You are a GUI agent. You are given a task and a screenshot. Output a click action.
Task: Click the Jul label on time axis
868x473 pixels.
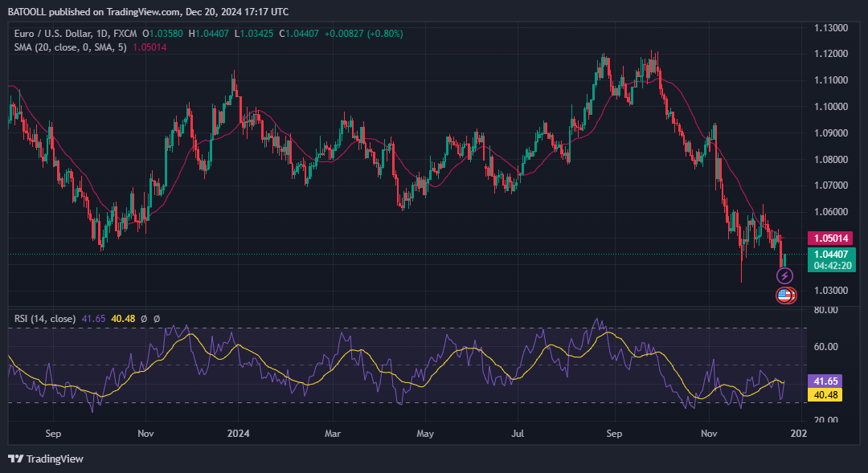point(518,433)
